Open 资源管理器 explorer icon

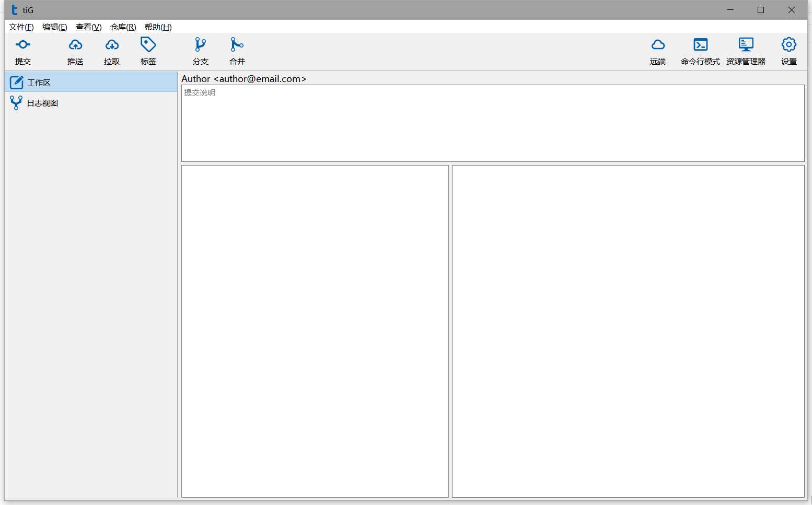(x=746, y=44)
